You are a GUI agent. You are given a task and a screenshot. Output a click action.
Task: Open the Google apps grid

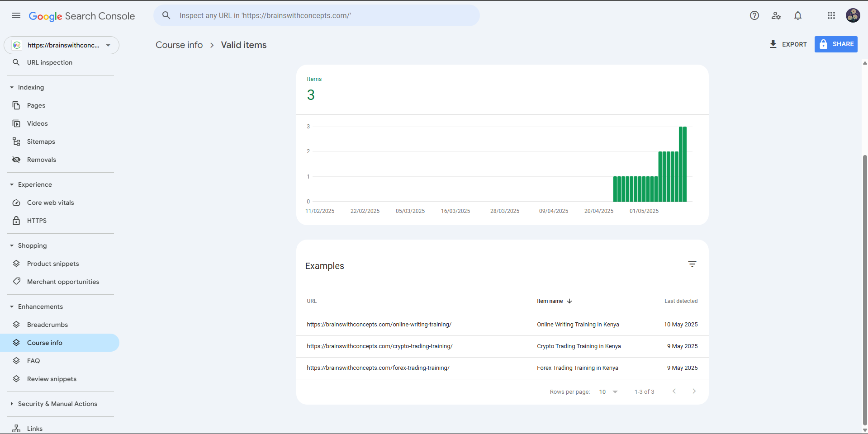click(831, 15)
